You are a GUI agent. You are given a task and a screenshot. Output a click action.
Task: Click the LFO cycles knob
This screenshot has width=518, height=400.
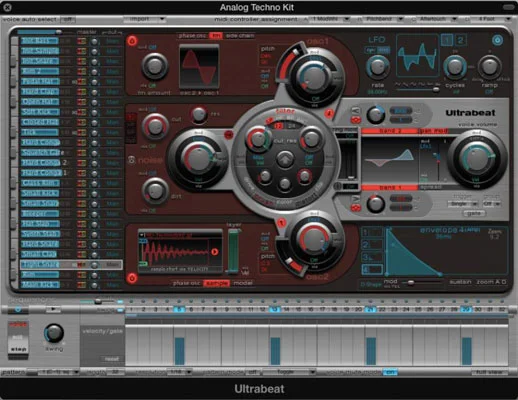[x=455, y=66]
